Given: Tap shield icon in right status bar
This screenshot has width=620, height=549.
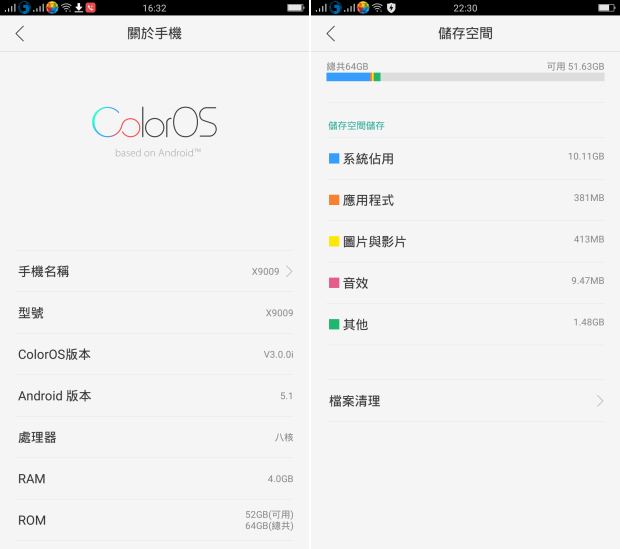Looking at the screenshot, I should pos(391,8).
